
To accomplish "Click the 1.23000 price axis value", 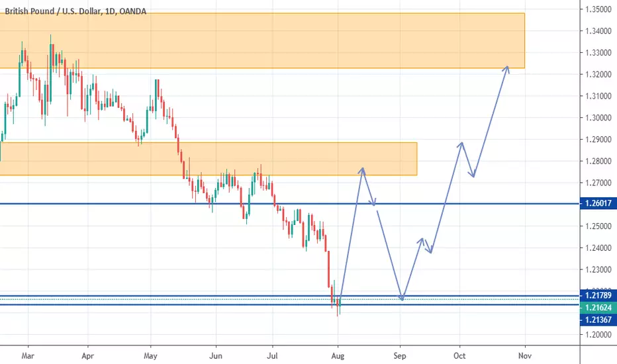I will coord(598,269).
